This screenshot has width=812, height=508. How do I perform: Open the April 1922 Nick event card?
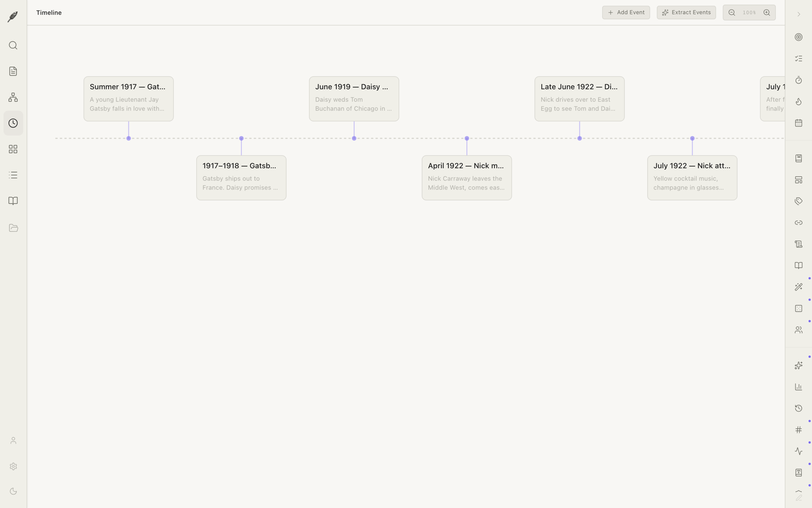click(466, 178)
